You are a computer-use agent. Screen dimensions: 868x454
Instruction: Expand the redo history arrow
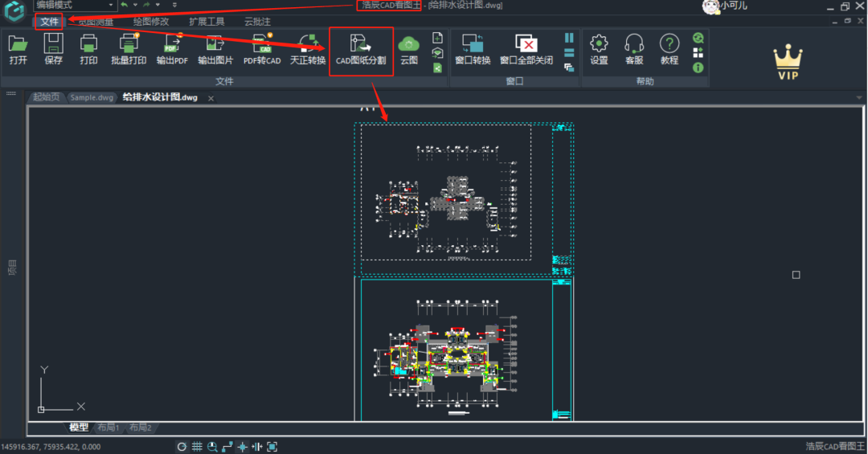point(158,5)
